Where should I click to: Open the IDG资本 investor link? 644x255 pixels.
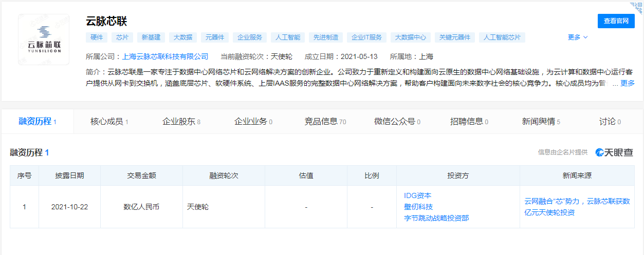(417, 195)
